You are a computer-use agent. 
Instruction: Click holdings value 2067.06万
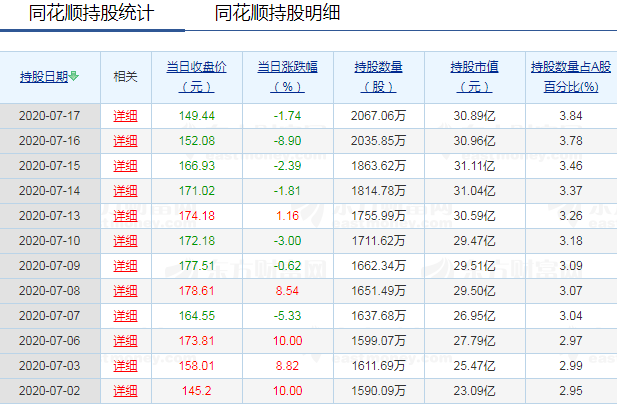[x=378, y=116]
